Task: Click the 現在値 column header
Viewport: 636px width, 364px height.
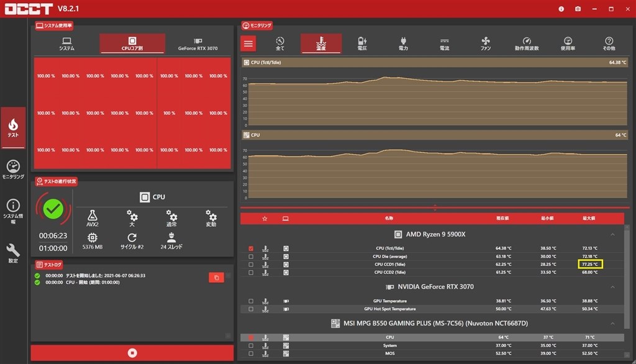Action: 502,218
